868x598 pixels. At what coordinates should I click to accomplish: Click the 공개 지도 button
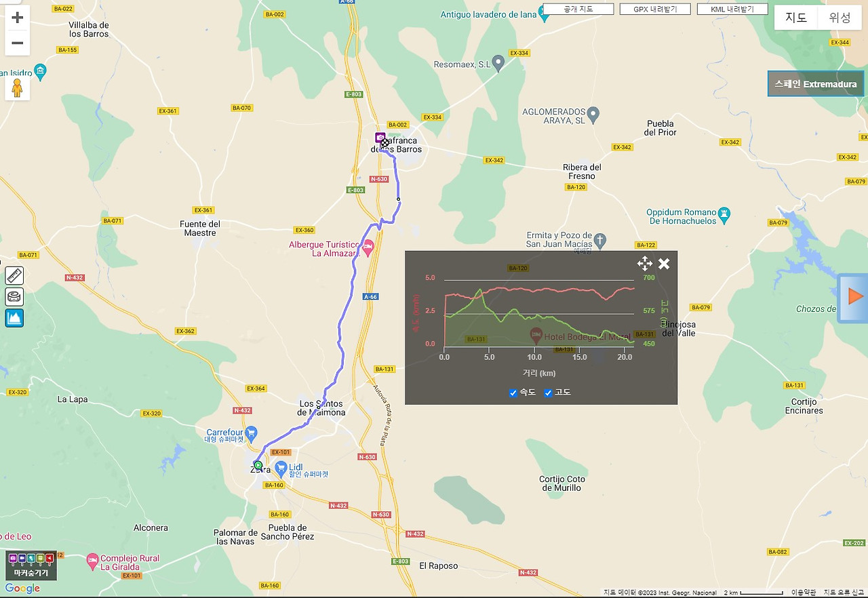coord(578,9)
